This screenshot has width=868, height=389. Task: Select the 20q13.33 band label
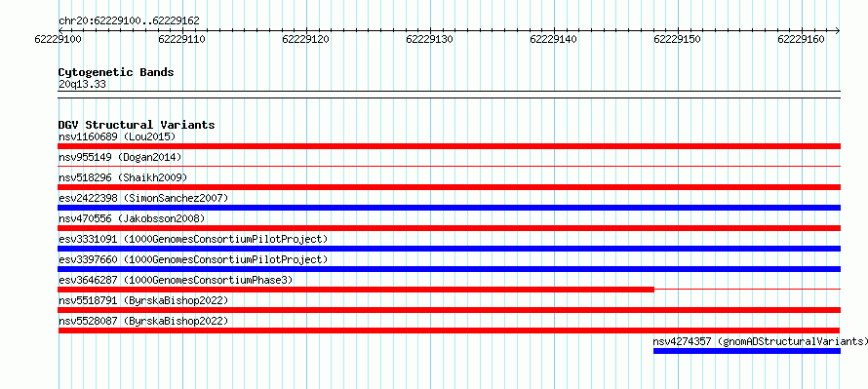[83, 85]
